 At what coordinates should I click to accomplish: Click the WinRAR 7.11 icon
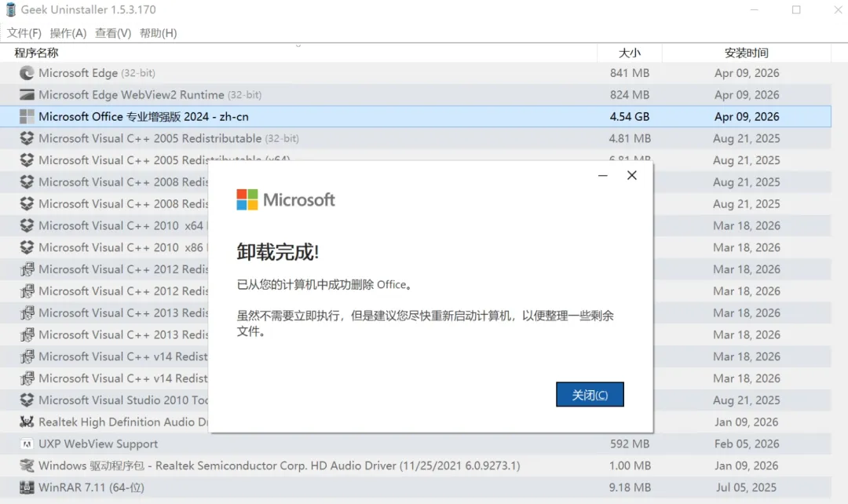click(27, 488)
